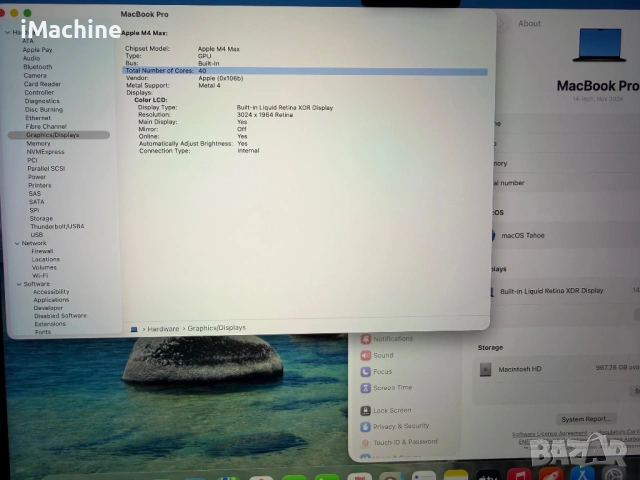Select Ethernet in sidebar
Image resolution: width=640 pixels, height=480 pixels.
(x=38, y=118)
